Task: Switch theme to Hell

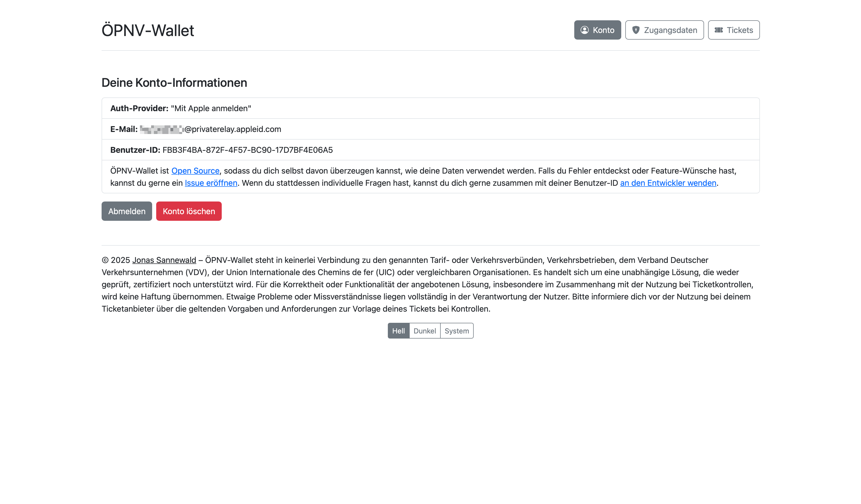Action: coord(398,331)
